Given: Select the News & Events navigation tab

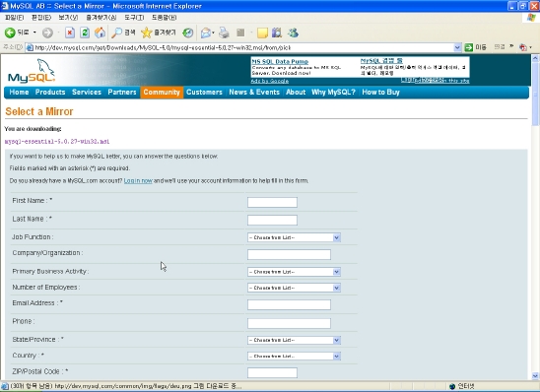Looking at the screenshot, I should click(x=254, y=93).
